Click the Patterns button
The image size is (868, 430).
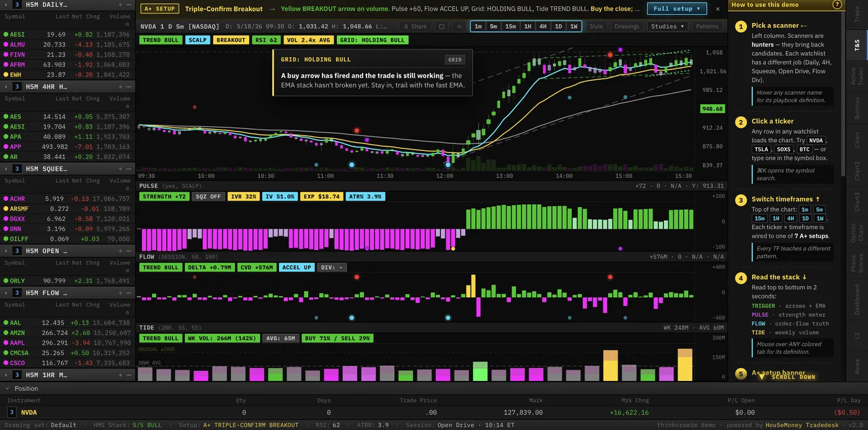[x=707, y=27]
